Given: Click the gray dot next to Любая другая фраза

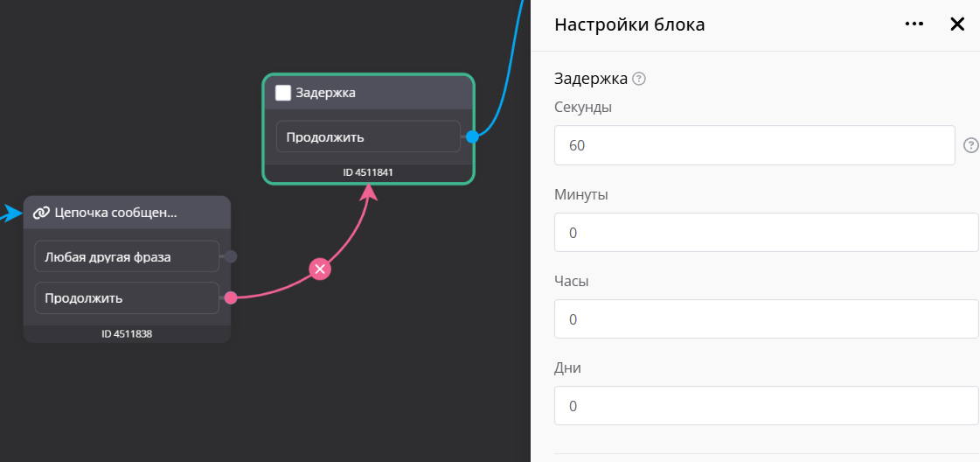Looking at the screenshot, I should [x=231, y=256].
